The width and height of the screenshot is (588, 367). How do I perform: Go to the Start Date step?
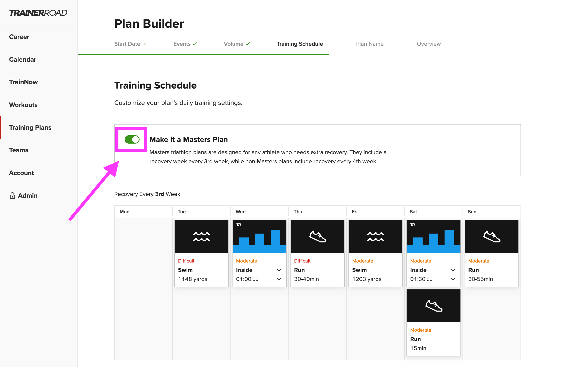coord(130,44)
